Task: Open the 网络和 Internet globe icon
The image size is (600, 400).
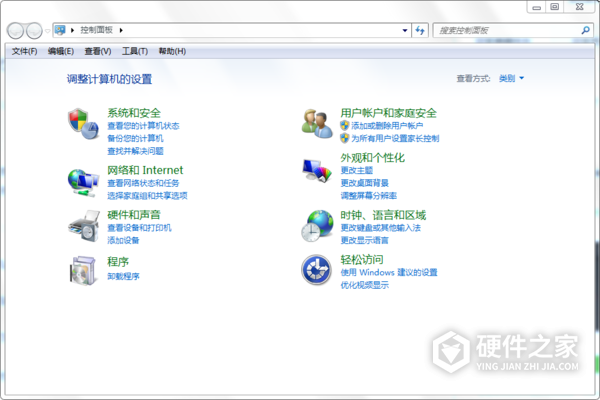Action: click(x=83, y=183)
